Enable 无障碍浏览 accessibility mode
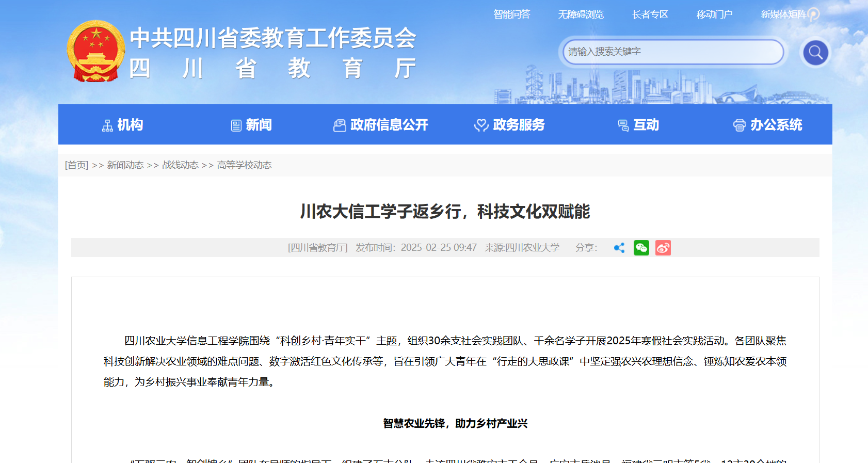 click(x=581, y=14)
